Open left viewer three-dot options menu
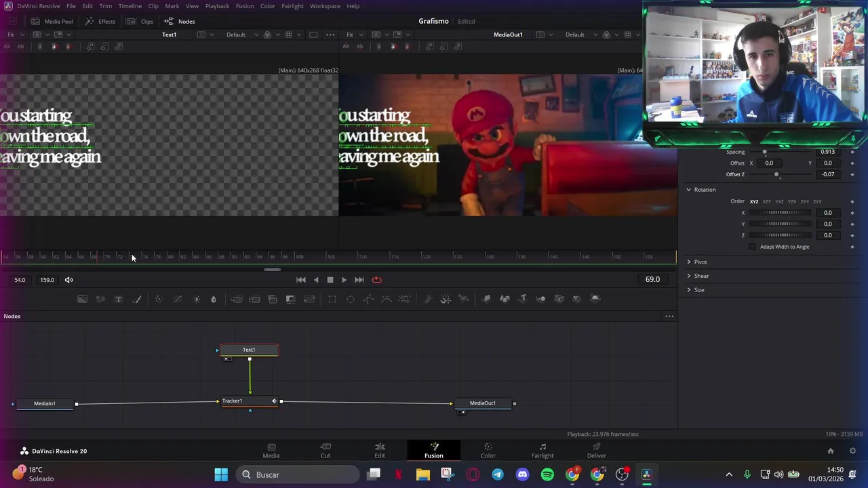Viewport: 868px width, 488px height. coord(330,35)
